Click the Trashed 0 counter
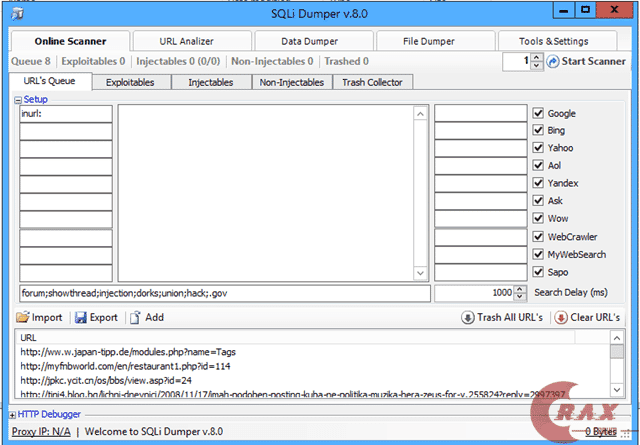 (347, 62)
